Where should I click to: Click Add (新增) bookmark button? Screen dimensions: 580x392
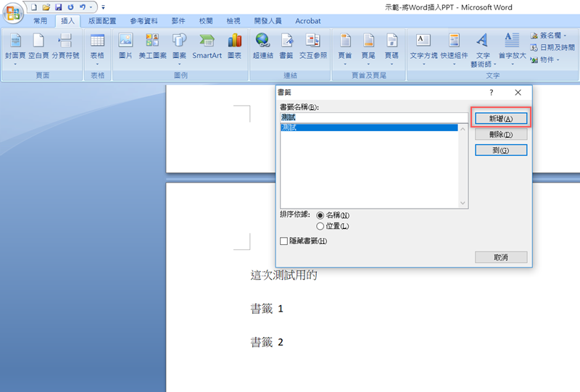point(501,119)
